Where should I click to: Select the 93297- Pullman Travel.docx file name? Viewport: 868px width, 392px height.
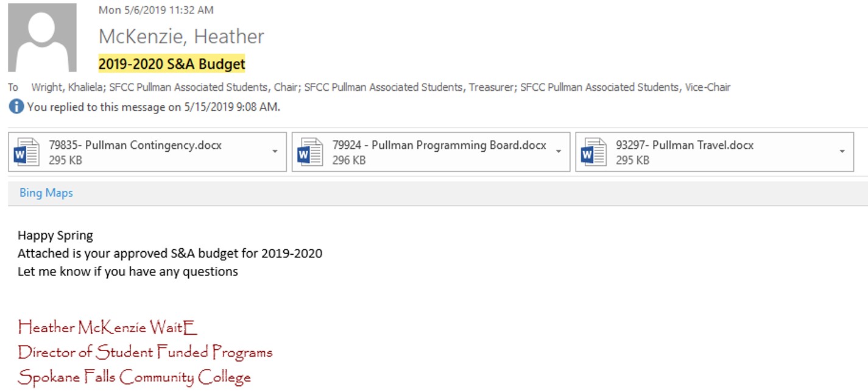click(x=685, y=145)
